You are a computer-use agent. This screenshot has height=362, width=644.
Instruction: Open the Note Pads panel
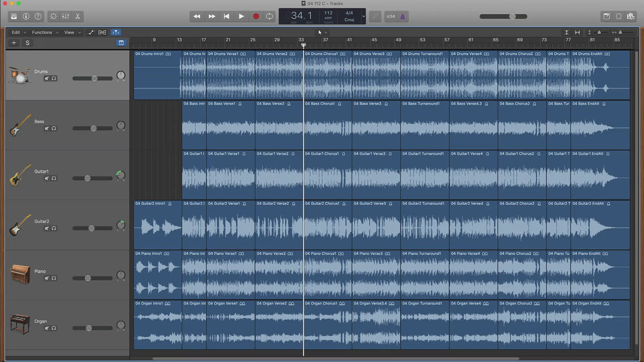point(606,16)
